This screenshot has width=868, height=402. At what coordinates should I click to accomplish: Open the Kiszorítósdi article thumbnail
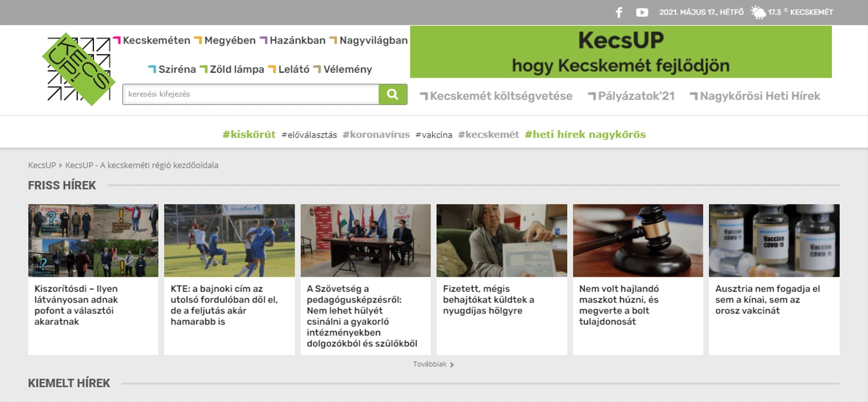pyautogui.click(x=93, y=240)
